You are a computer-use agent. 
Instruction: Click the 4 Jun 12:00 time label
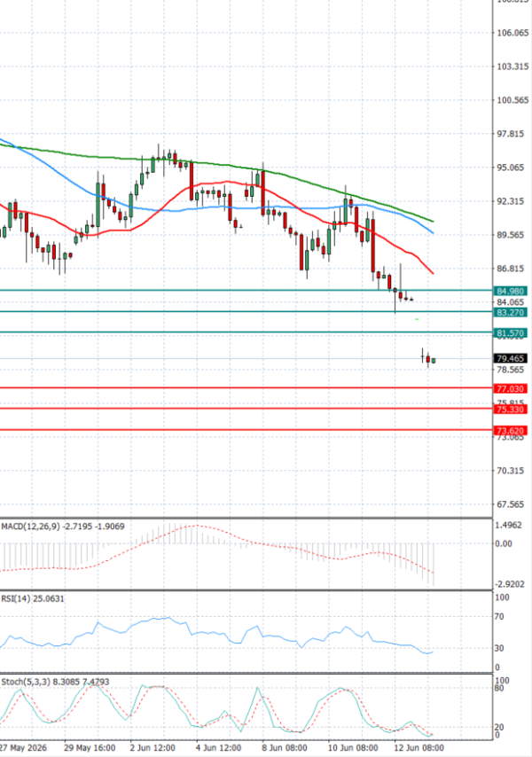click(219, 748)
